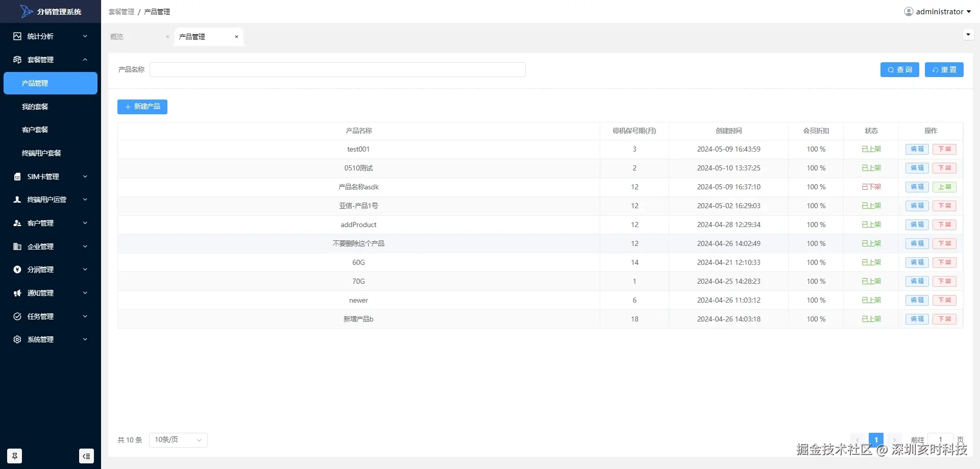Click 编辑 for product 70G

(917, 281)
